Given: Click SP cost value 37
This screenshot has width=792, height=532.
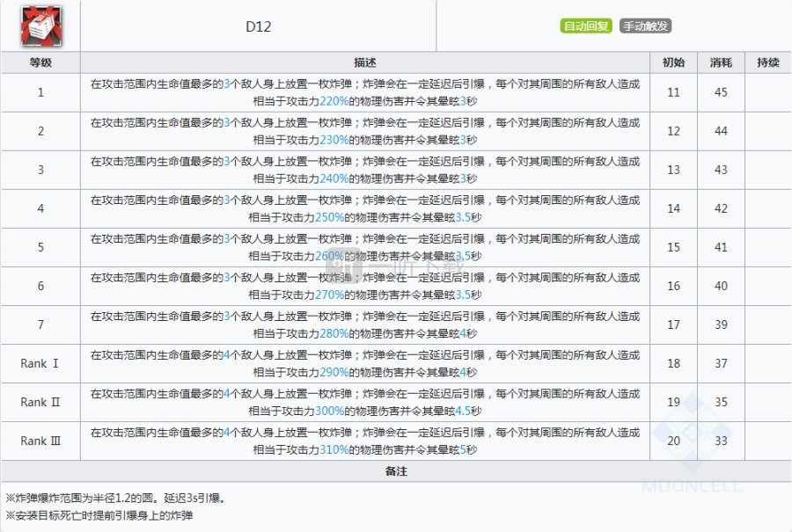Looking at the screenshot, I should point(721,363).
